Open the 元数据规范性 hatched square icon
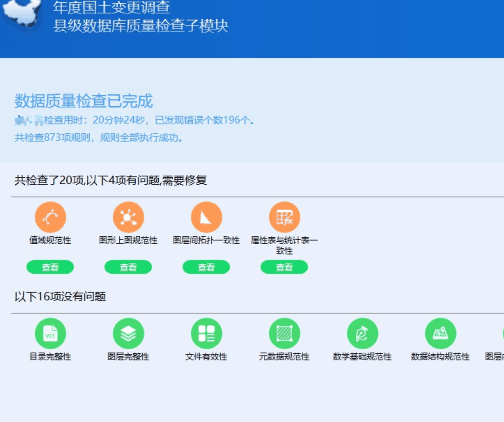 pyautogui.click(x=284, y=333)
